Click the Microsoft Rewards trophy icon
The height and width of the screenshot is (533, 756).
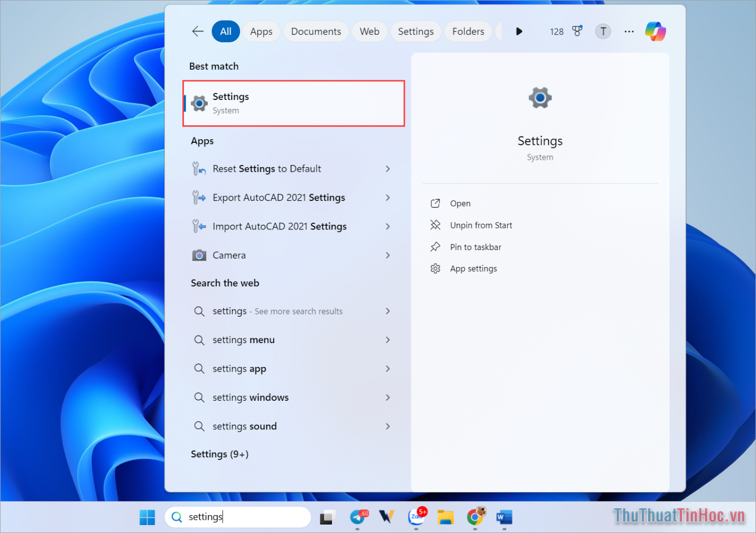pos(577,31)
